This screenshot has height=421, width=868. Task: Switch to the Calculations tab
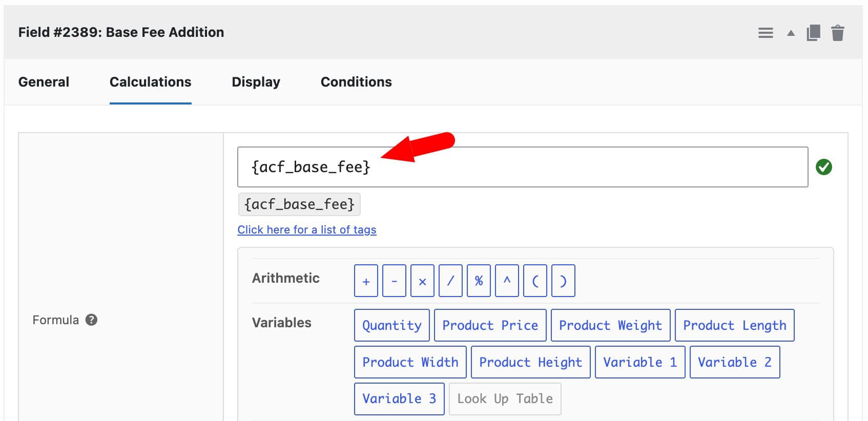click(150, 82)
